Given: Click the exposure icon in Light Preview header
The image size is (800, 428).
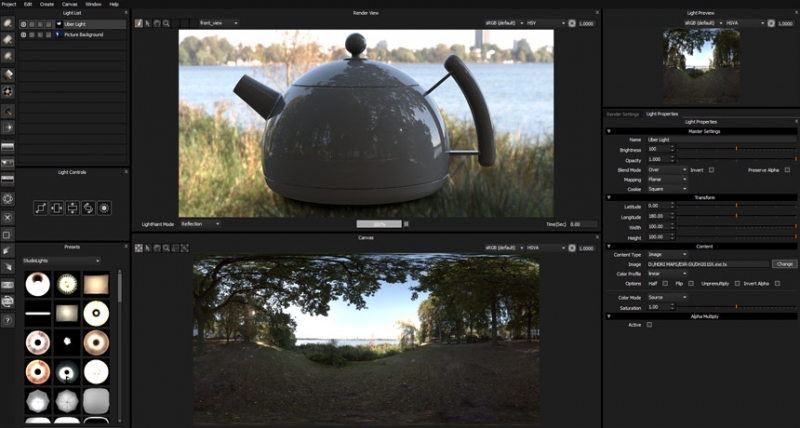Looking at the screenshot, I should [x=771, y=23].
